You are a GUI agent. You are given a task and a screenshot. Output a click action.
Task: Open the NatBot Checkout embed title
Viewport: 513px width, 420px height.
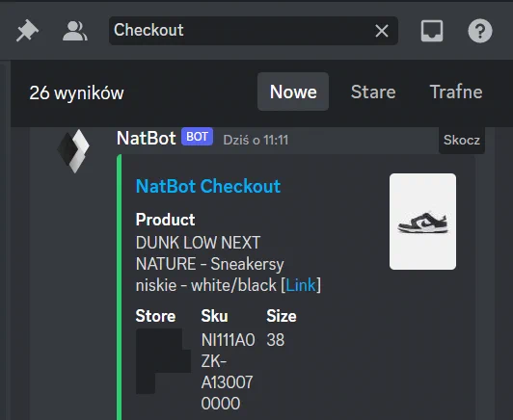click(208, 186)
